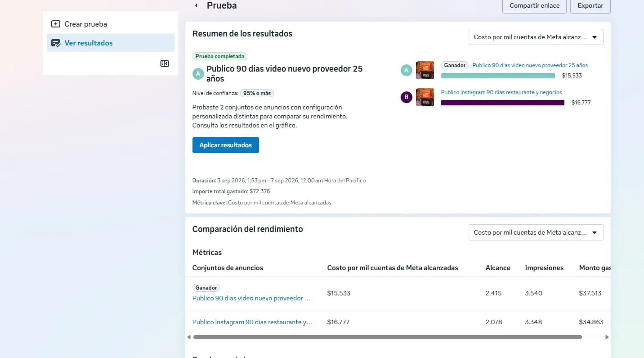The height and width of the screenshot is (358, 644).
Task: Click the Exportar button
Action: [x=590, y=6]
